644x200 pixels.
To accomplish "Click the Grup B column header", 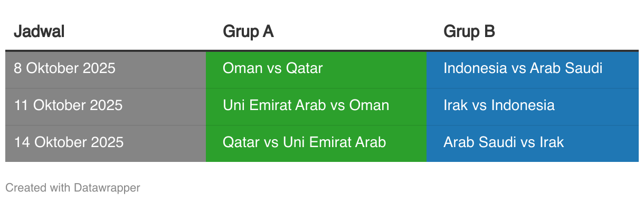I will tap(469, 31).
